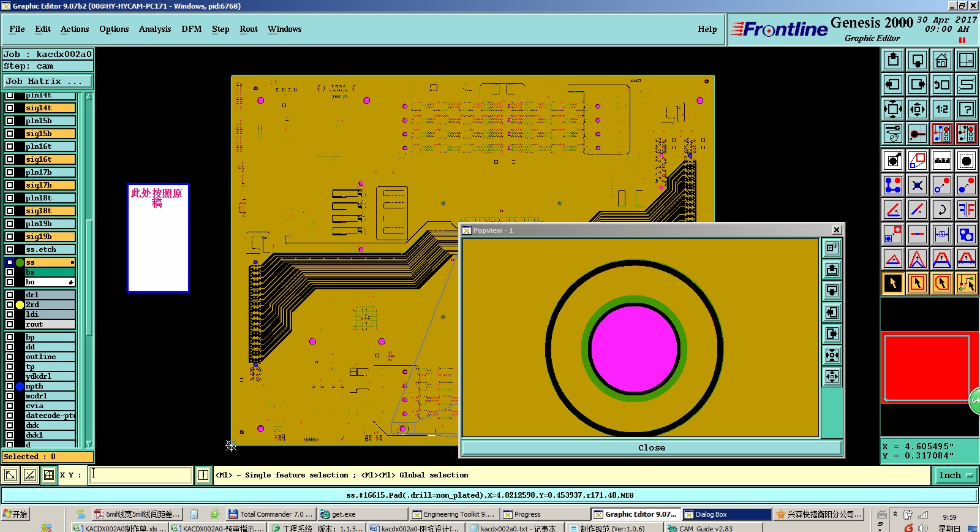The image size is (980, 532).
Task: Click the blue color dot on mpth layer
Action: click(x=20, y=386)
